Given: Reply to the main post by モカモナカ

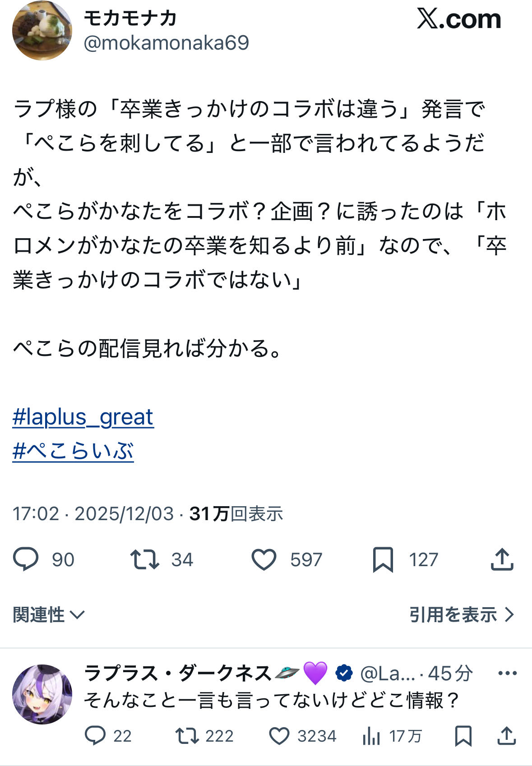Looking at the screenshot, I should pos(26,559).
